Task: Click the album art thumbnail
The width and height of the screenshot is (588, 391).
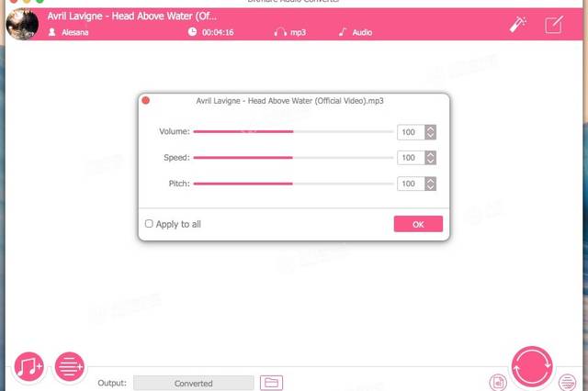Action: [x=22, y=25]
